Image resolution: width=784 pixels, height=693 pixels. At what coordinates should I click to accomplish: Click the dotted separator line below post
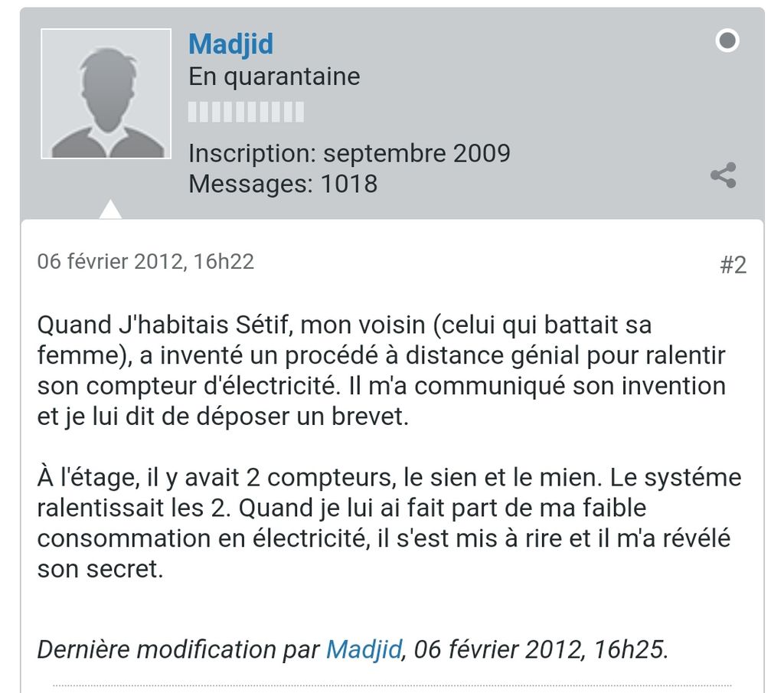click(392, 685)
